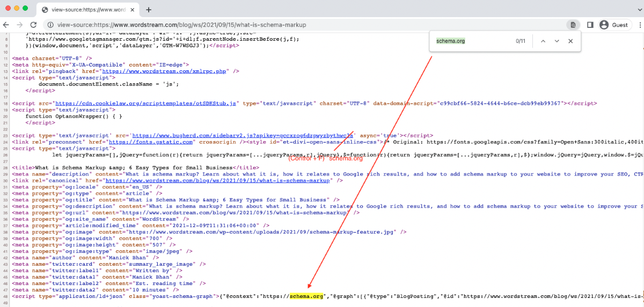Image resolution: width=644 pixels, height=307 pixels.
Task: Click the 'summary_large_image' twitter card value
Action: coord(163,264)
